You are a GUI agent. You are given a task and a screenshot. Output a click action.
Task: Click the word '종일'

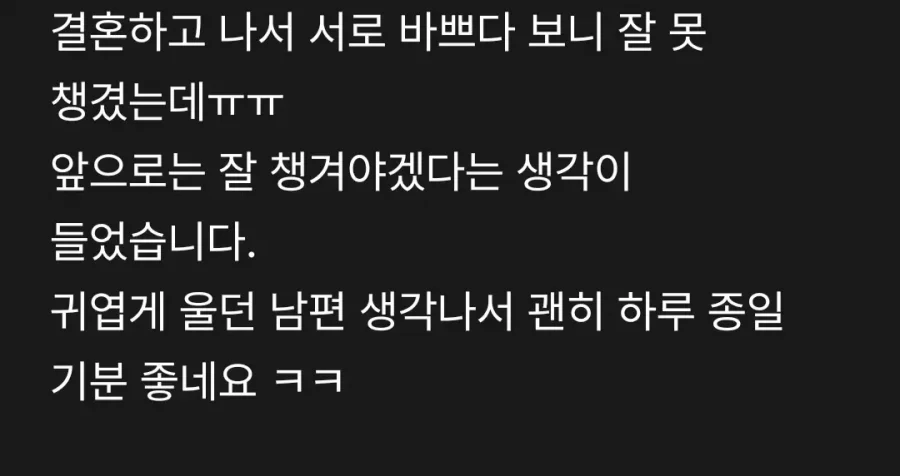(746, 314)
